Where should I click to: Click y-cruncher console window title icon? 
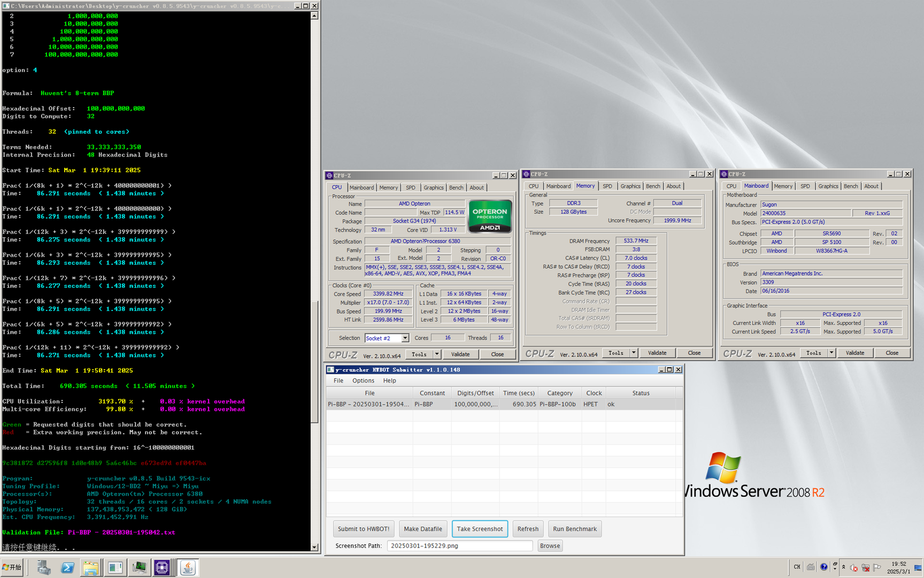pos(6,5)
